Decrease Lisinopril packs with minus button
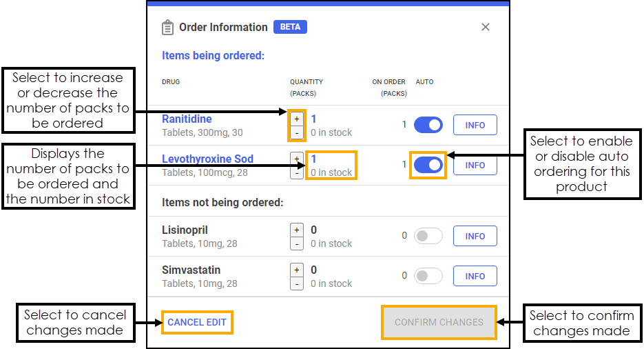 pyautogui.click(x=297, y=243)
